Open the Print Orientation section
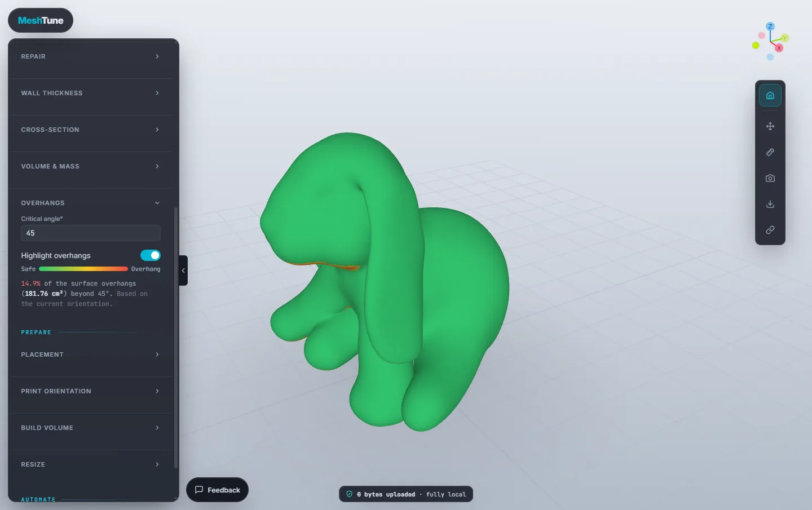812x510 pixels. pos(90,391)
